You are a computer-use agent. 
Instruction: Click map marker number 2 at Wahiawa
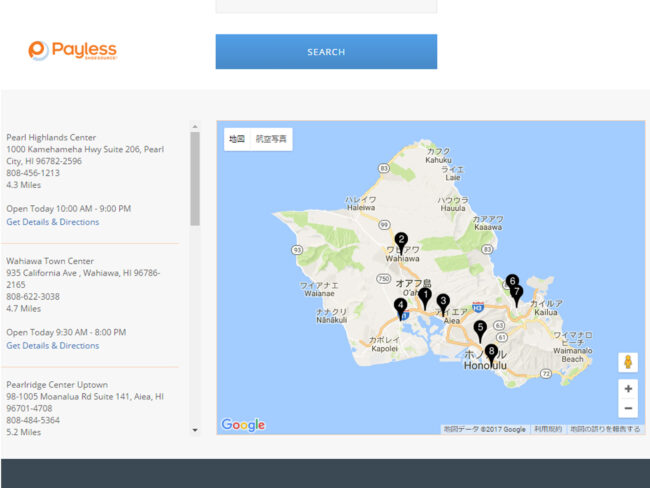coord(401,241)
